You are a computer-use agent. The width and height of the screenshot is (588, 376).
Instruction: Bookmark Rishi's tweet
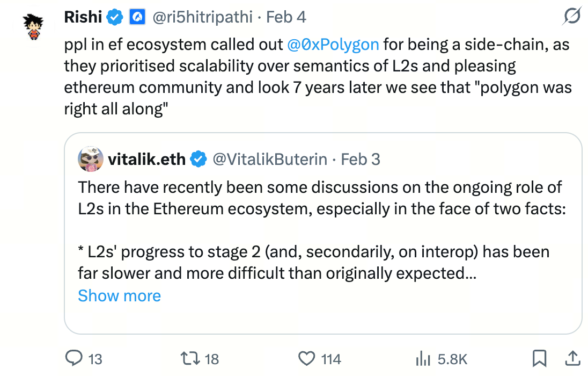click(x=539, y=358)
